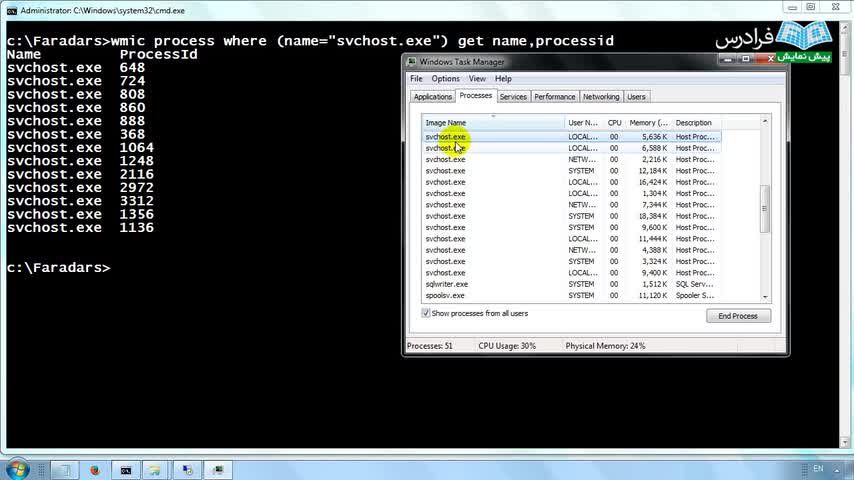854x480 pixels.
Task: Select svchost.exe row using 9,400 K
Action: click(x=571, y=273)
